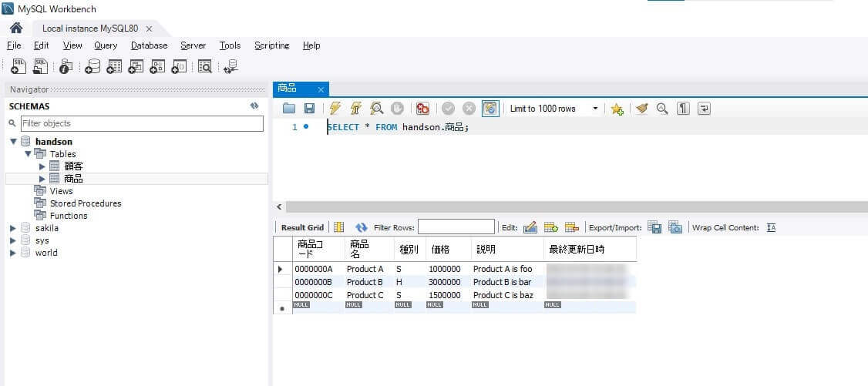The width and height of the screenshot is (868, 386).
Task: Toggle continue on error execution
Action: point(423,109)
